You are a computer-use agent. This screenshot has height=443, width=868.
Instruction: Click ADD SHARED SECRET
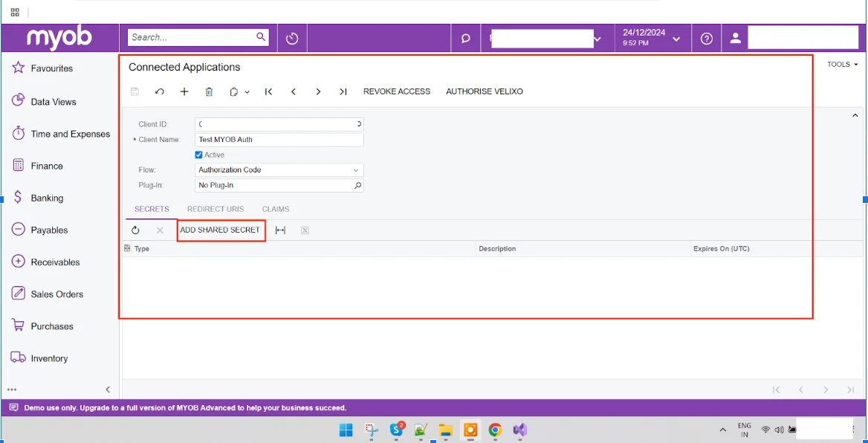coord(221,230)
